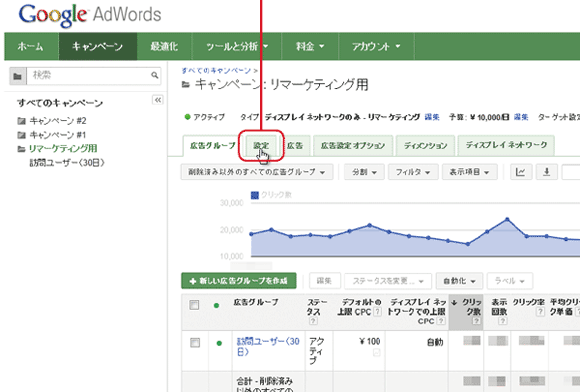Switch to the 広告 tab
580x392 pixels.
pyautogui.click(x=295, y=146)
